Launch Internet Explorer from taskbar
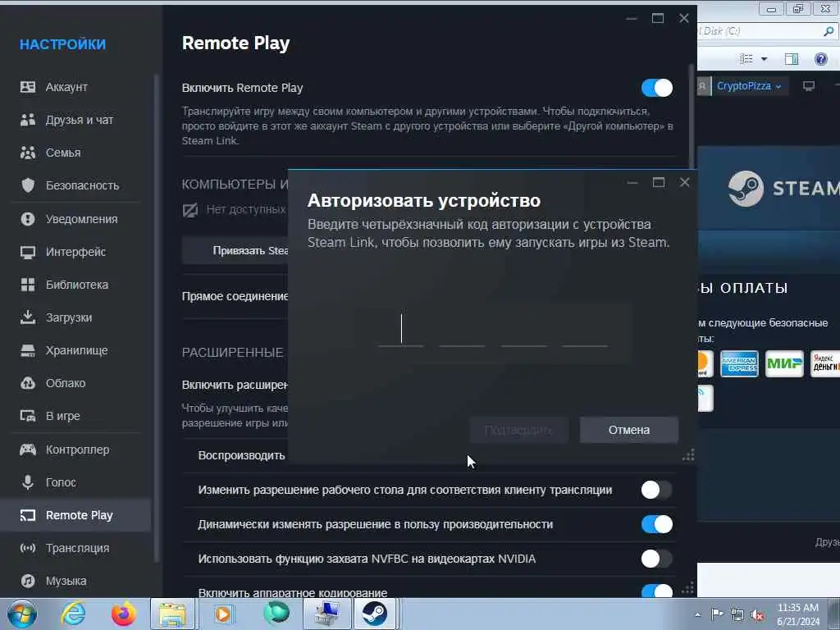The width and height of the screenshot is (840, 630). tap(73, 614)
